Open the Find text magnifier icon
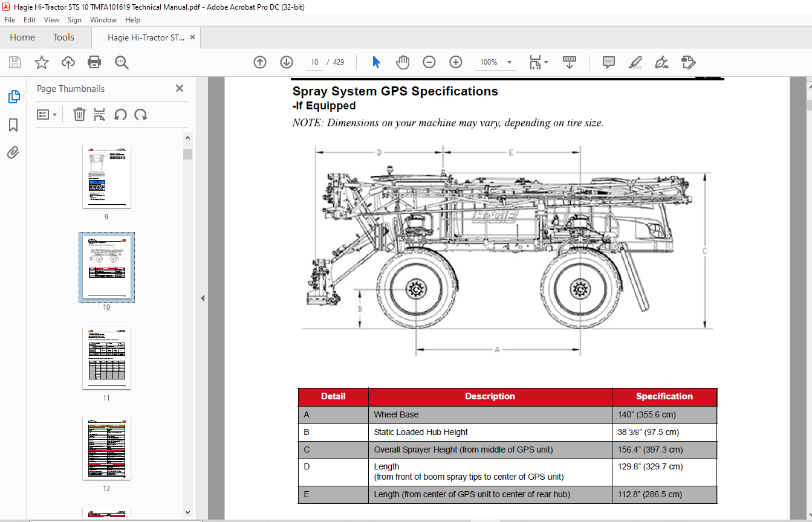812x522 pixels. (x=122, y=62)
